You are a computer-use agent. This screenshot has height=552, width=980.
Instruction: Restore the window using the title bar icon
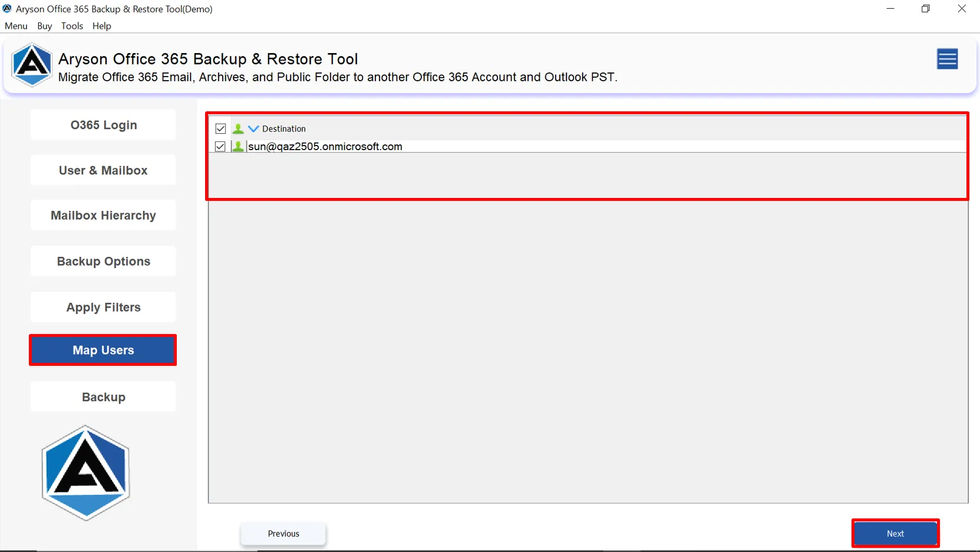(926, 9)
